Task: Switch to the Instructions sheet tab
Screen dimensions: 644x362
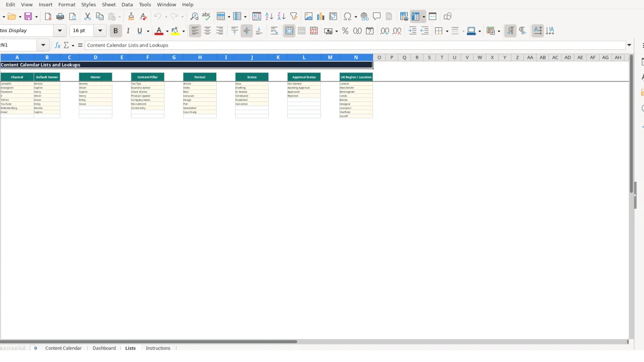Action: [158, 348]
